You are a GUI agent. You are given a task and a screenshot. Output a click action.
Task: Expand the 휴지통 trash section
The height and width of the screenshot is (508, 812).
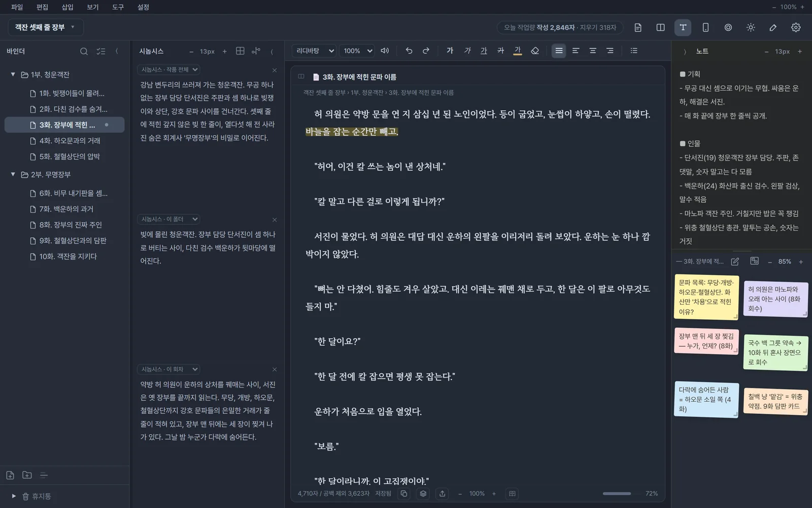click(x=14, y=496)
